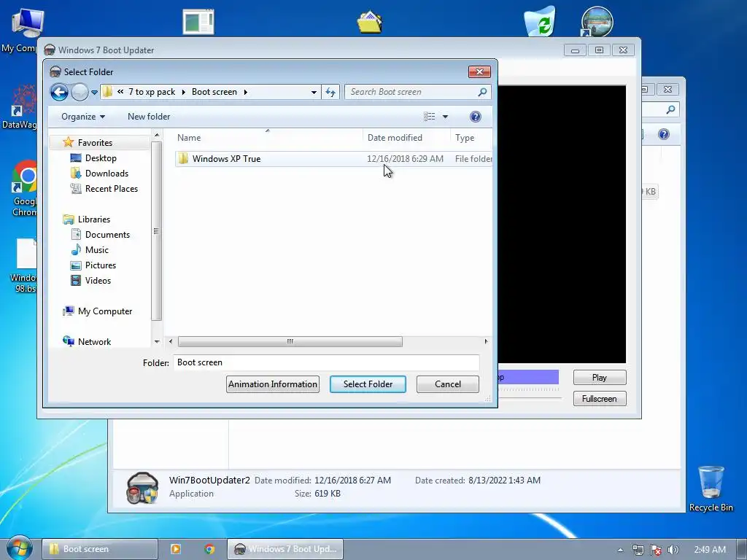The height and width of the screenshot is (560, 747).
Task: Click the Action Center flag tray icon
Action: [656, 550]
